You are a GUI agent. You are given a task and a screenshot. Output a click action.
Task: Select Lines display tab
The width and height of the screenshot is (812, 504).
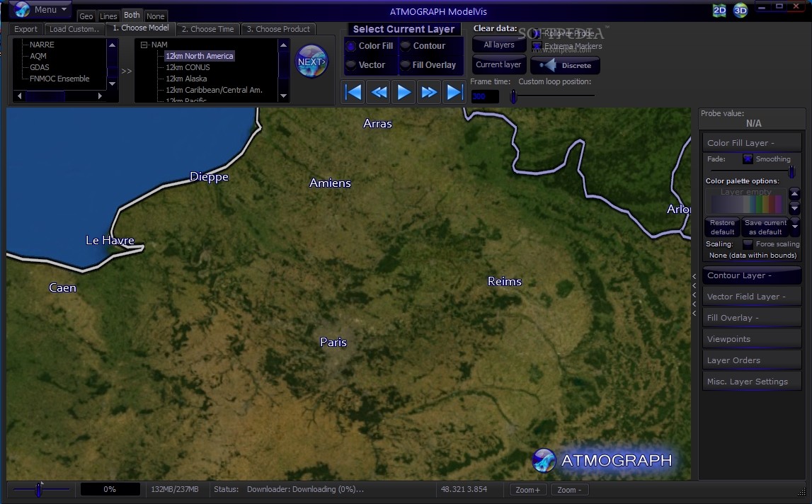(108, 16)
